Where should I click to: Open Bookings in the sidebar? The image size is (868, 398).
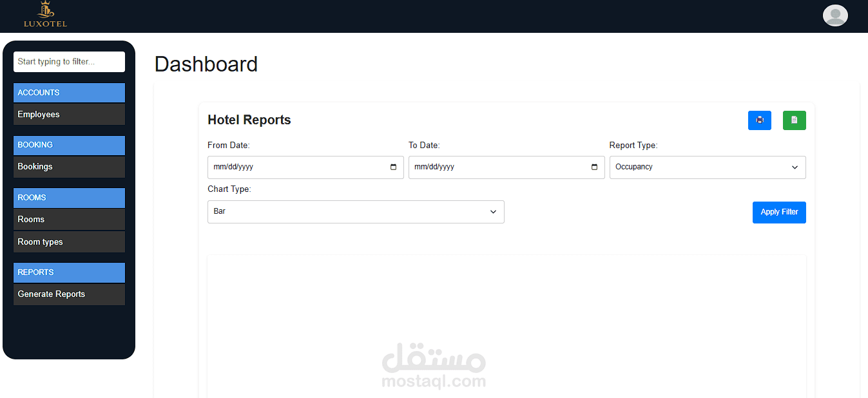[x=69, y=167]
